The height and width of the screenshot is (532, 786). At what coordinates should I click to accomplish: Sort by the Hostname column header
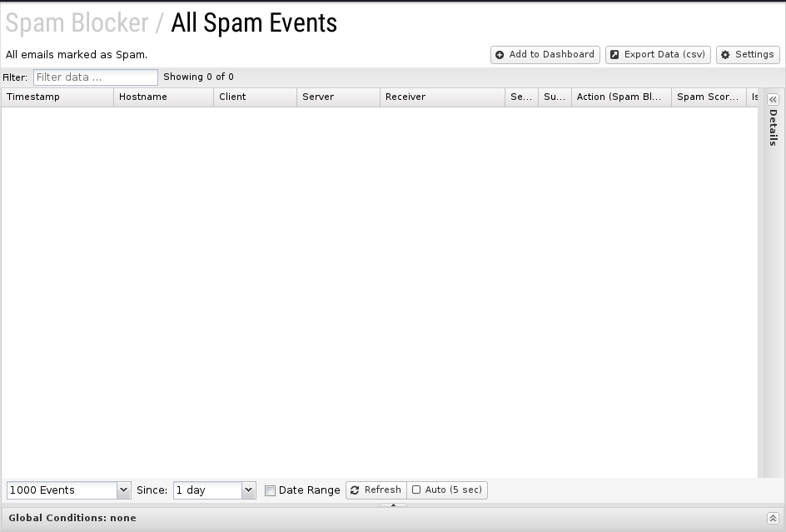pyautogui.click(x=163, y=97)
